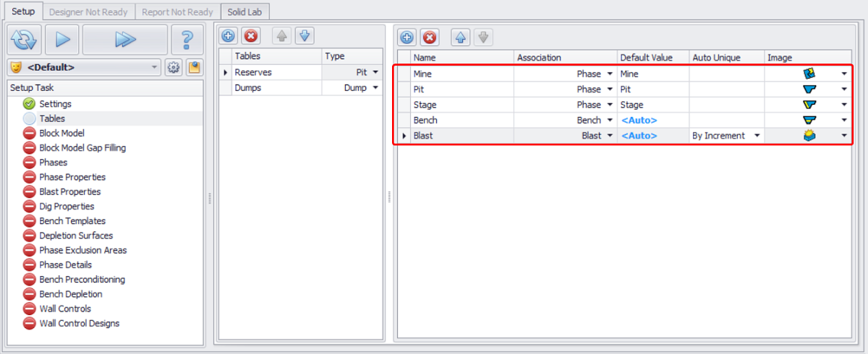Move table down arrow in Tables panel
Screen dimensions: 868x354
coord(304,35)
